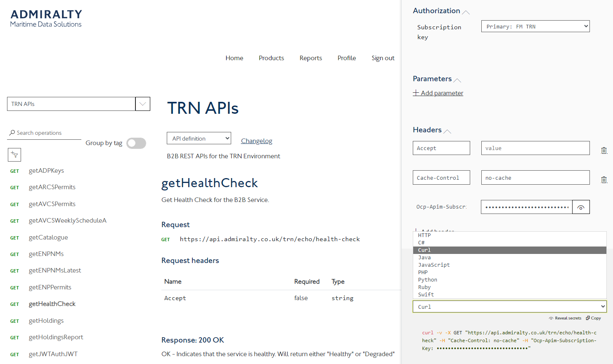Collapse the Headers section
Screen dimensions: 613x364
coord(447,131)
